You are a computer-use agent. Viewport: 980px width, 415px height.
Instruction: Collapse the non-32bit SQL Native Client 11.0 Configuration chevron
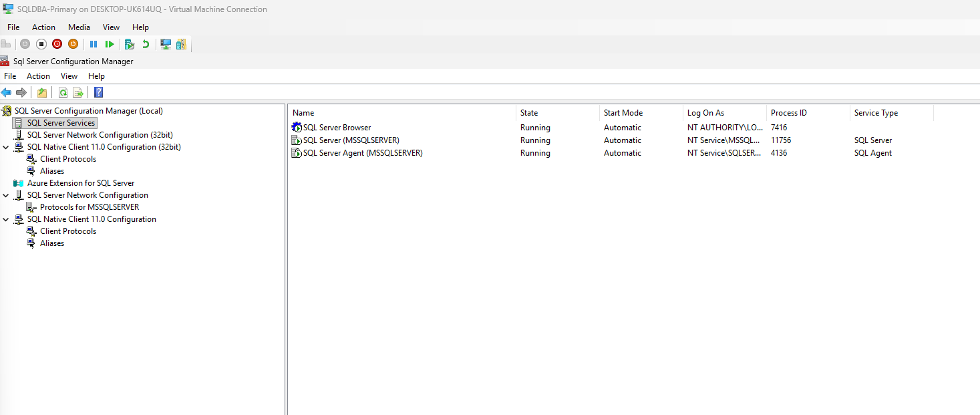click(x=6, y=219)
